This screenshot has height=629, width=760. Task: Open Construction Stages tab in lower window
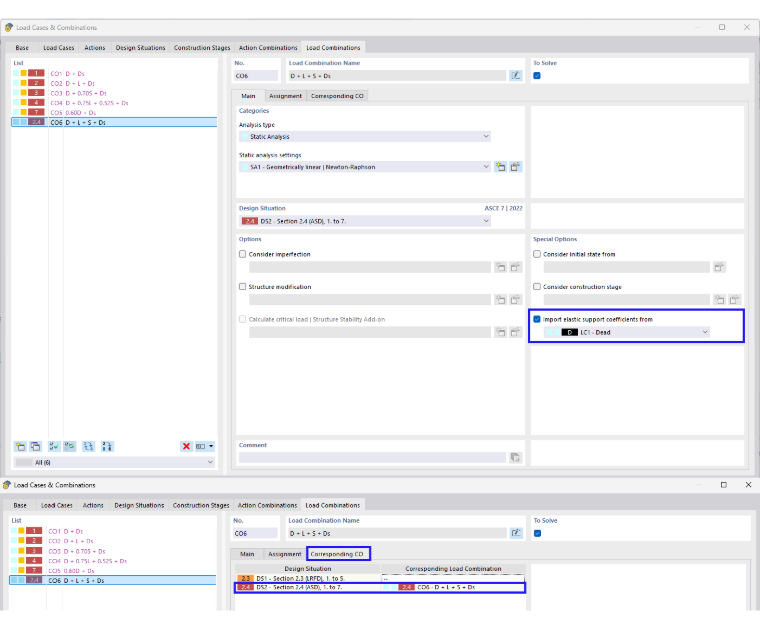tap(201, 505)
